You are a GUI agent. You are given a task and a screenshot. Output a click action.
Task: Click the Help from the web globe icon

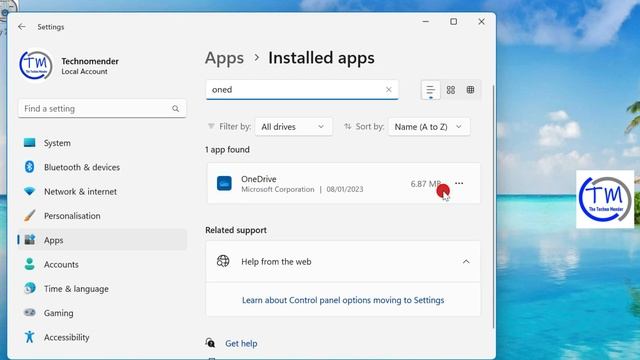(223, 261)
